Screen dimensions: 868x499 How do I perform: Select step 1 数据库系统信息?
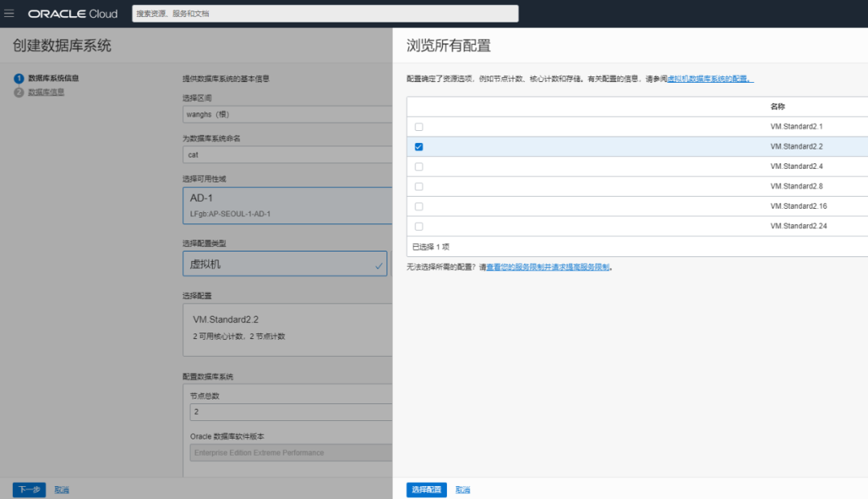tap(53, 78)
